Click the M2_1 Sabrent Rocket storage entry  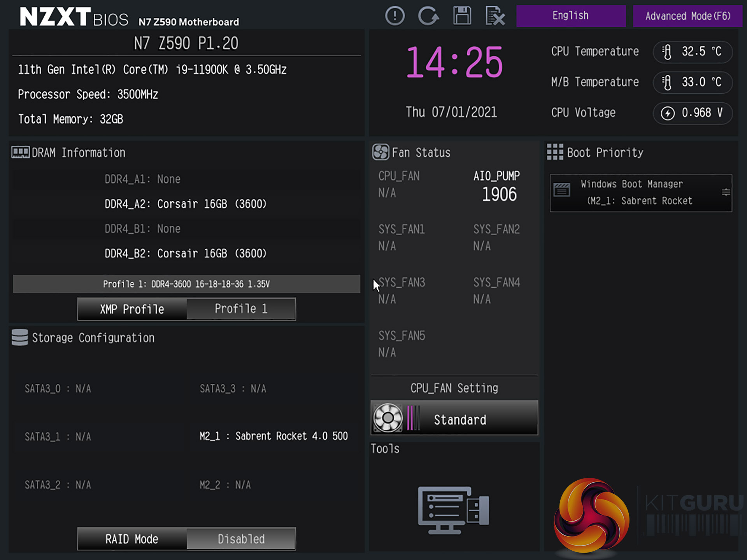click(274, 436)
